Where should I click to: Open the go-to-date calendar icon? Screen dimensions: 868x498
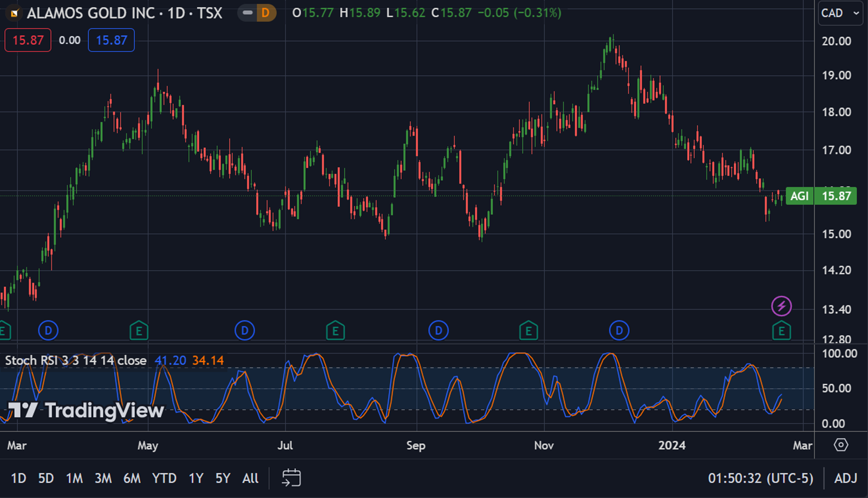click(291, 478)
